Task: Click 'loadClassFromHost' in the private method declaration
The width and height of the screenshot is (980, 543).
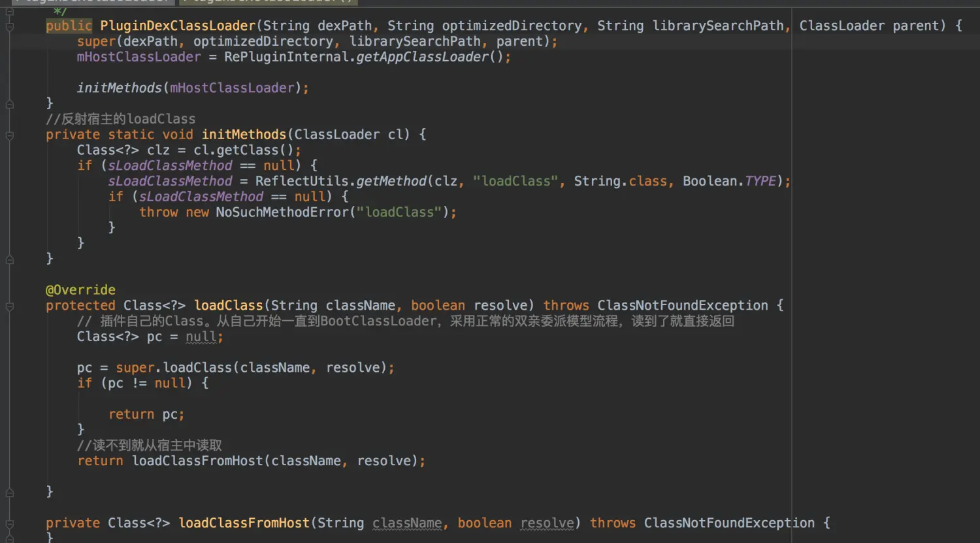Action: click(244, 523)
